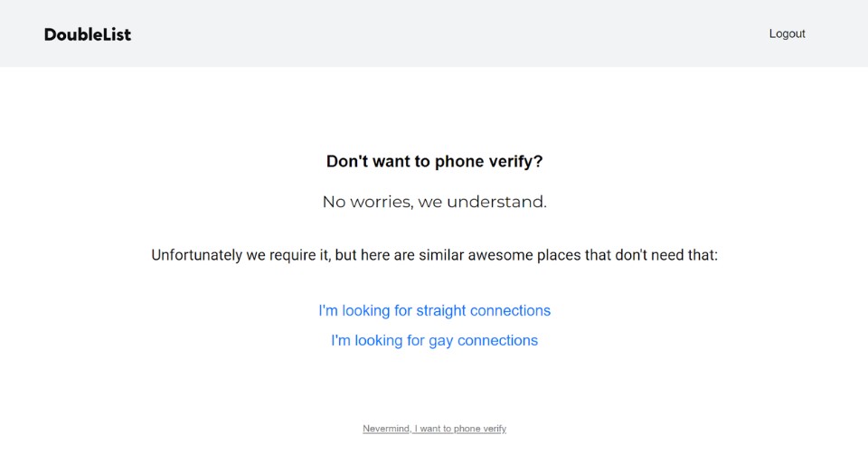Click the word "Nevermind" in the bottom link

(386, 429)
